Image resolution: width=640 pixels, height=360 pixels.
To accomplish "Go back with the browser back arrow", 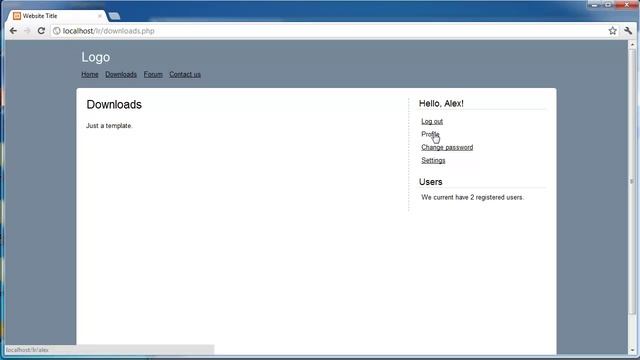I will [x=13, y=31].
